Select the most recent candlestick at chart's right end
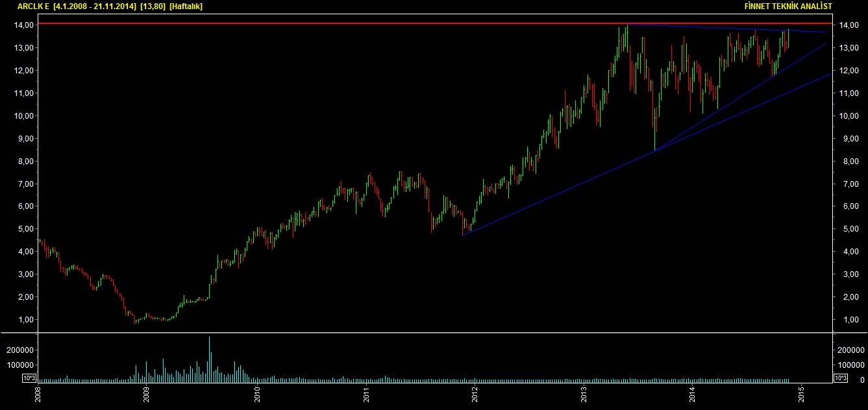 tap(788, 39)
